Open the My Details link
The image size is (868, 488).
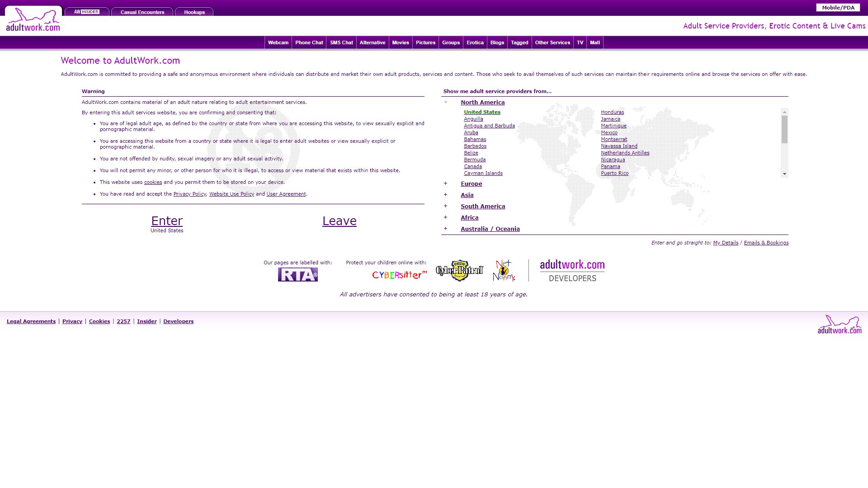726,243
